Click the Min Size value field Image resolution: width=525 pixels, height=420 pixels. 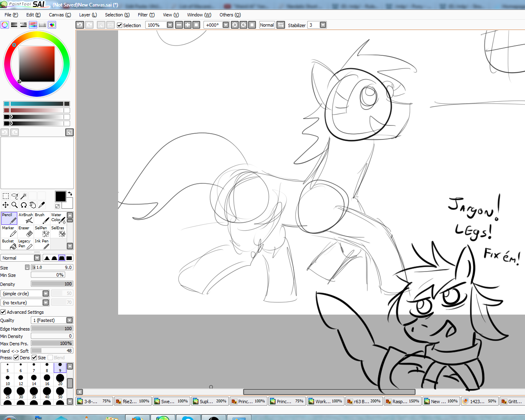[48, 275]
